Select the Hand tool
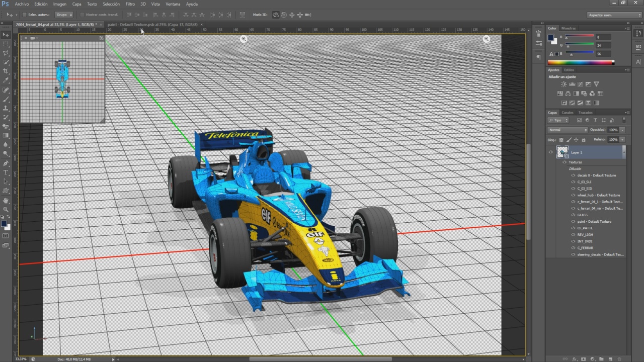Screen dimensions: 644x362 [x=6, y=200]
